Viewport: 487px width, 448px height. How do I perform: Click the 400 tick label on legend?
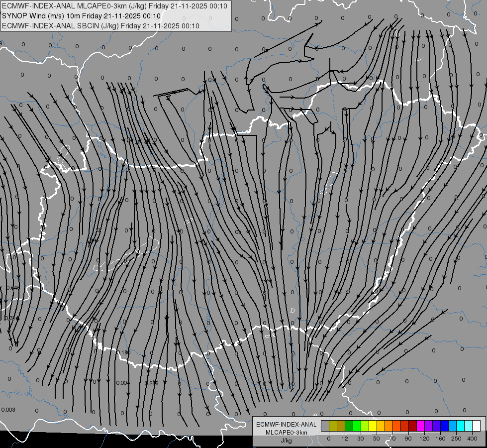tap(472, 439)
